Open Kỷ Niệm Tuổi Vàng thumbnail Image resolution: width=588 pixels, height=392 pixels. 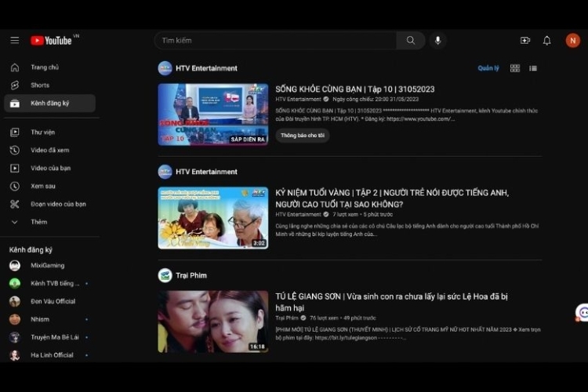pyautogui.click(x=213, y=218)
